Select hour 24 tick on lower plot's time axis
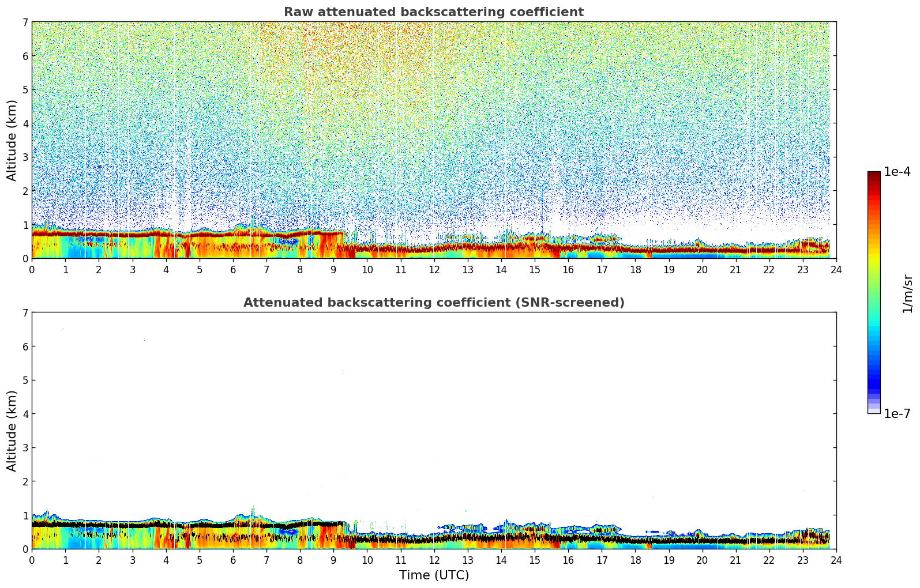The image size is (920, 588). [x=836, y=560]
